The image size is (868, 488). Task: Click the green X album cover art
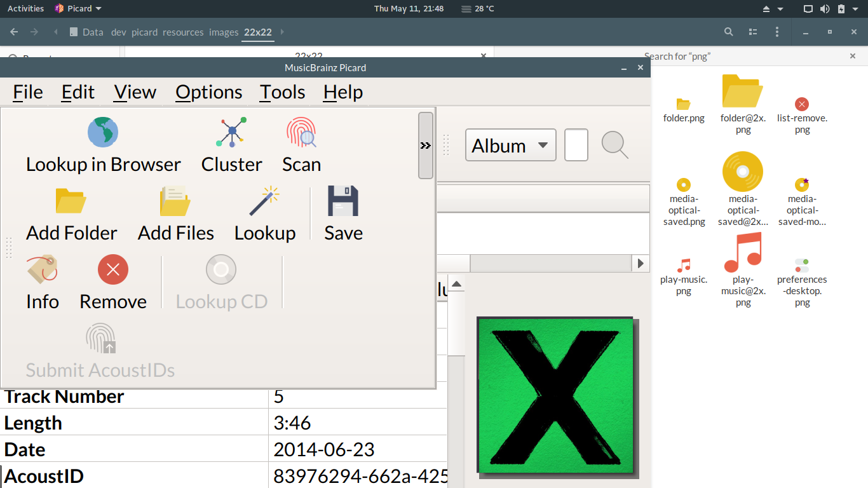[556, 396]
